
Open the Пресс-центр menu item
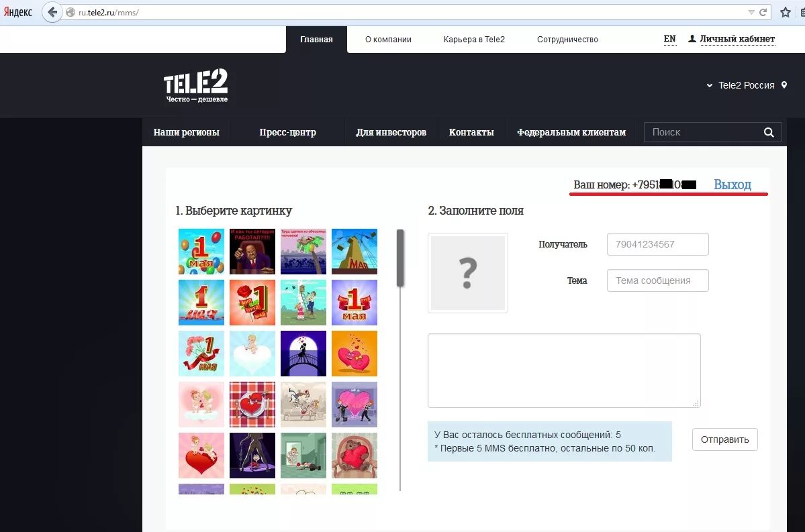[x=287, y=132]
